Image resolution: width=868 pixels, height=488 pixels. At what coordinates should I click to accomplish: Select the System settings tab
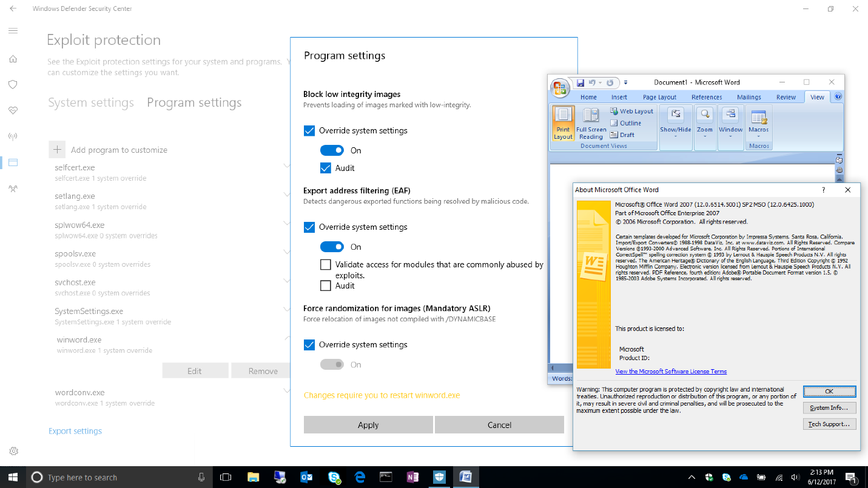(91, 102)
